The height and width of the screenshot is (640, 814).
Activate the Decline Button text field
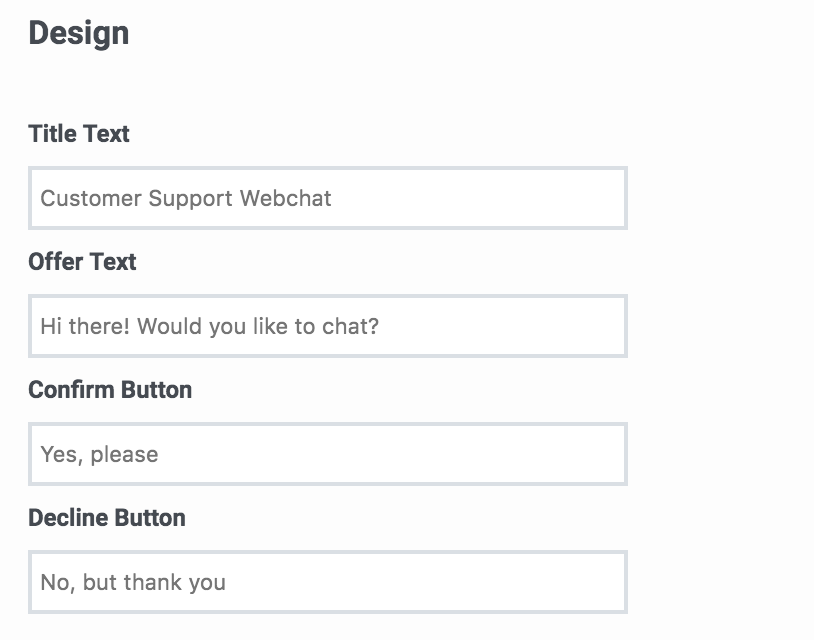coord(328,582)
